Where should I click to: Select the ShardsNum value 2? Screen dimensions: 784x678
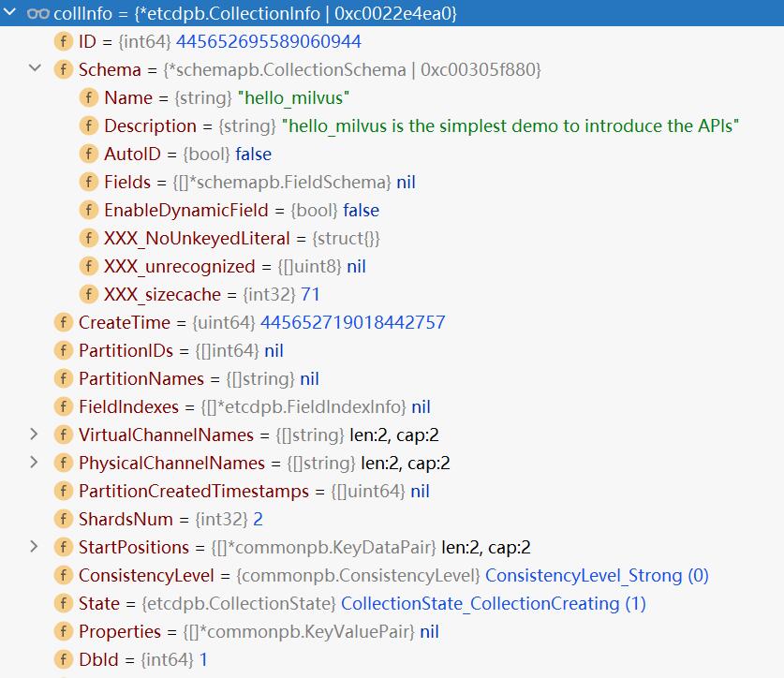[258, 520]
